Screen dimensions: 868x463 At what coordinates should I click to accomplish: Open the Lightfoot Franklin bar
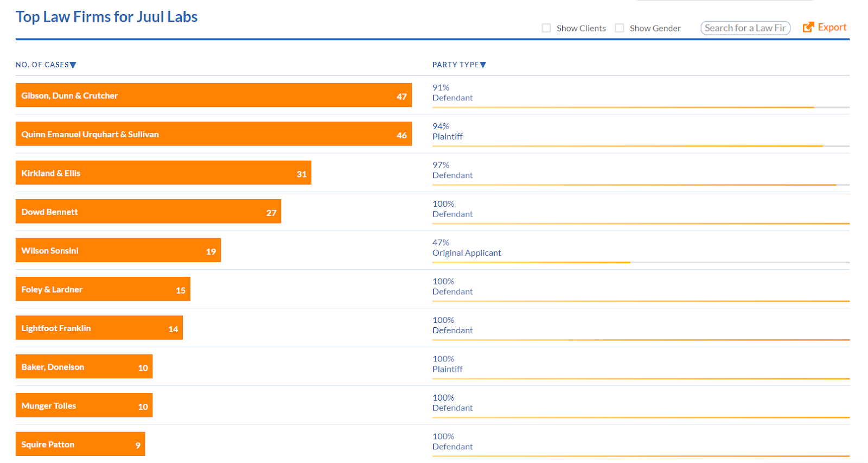pyautogui.click(x=99, y=328)
